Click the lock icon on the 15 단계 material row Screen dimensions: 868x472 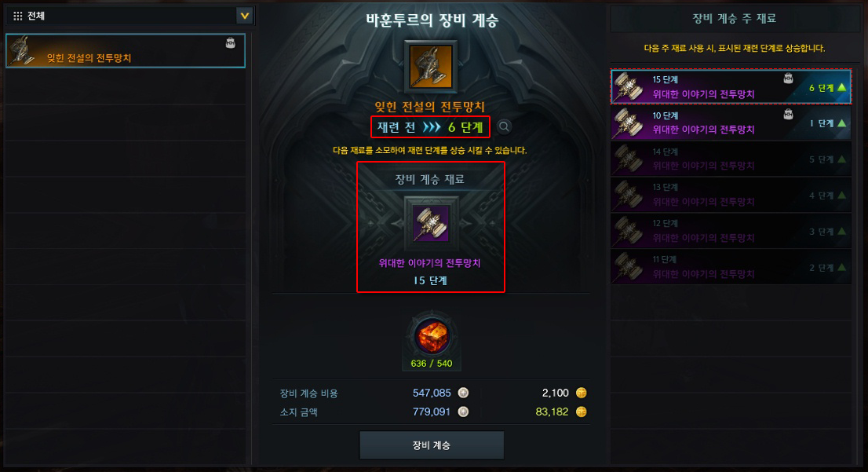(x=788, y=79)
